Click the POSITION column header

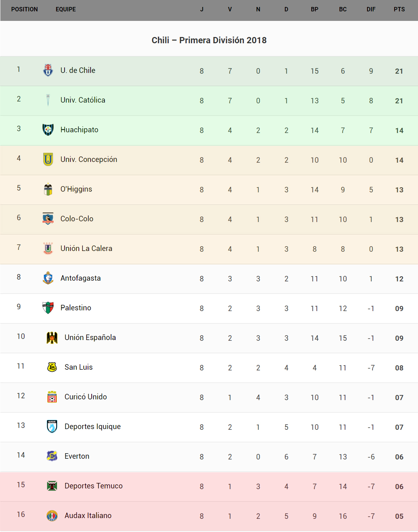(x=25, y=10)
